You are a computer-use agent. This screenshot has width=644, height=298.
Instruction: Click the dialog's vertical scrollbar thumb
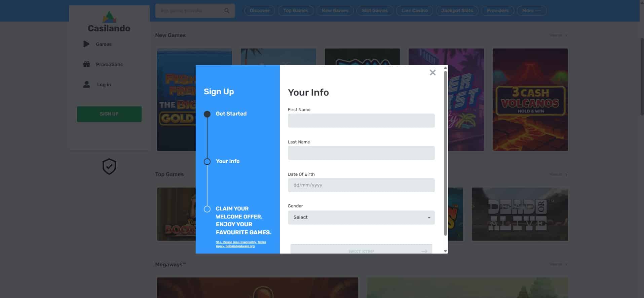pos(445,153)
